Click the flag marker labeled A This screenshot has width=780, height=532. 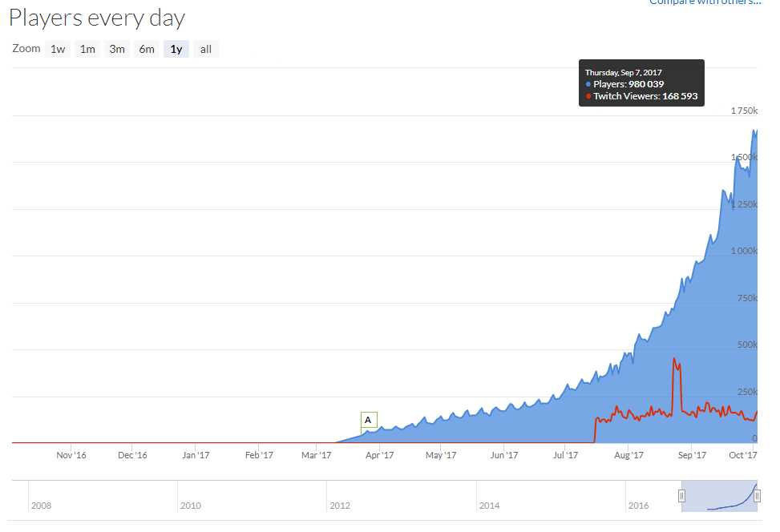point(368,420)
